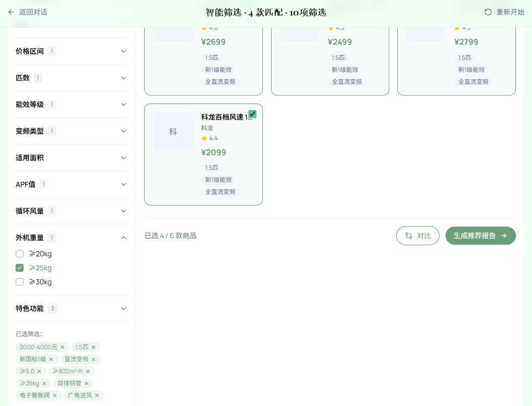Remove the 2000-4000元 filter chip
The width and height of the screenshot is (532, 406).
tap(62, 347)
